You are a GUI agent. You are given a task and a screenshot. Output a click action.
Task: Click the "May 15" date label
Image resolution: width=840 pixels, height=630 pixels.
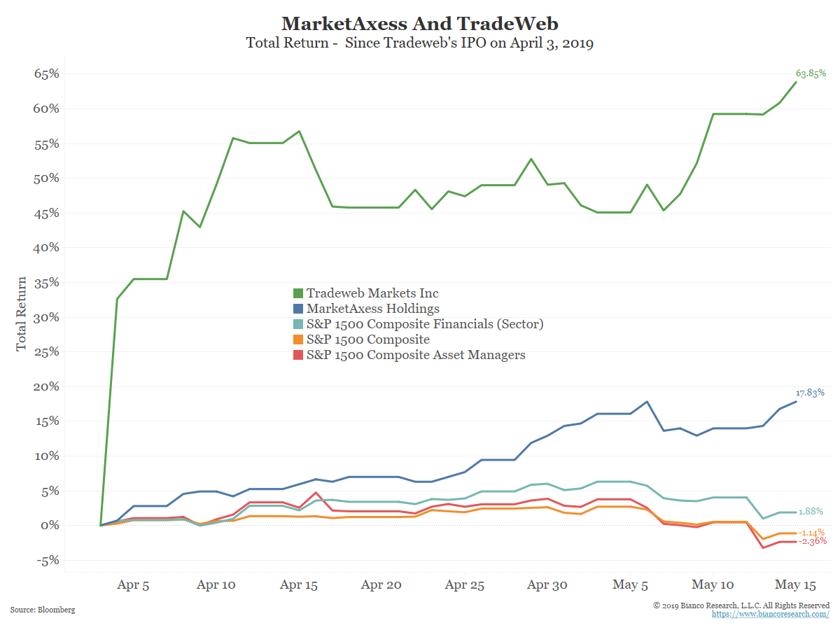[x=794, y=585]
